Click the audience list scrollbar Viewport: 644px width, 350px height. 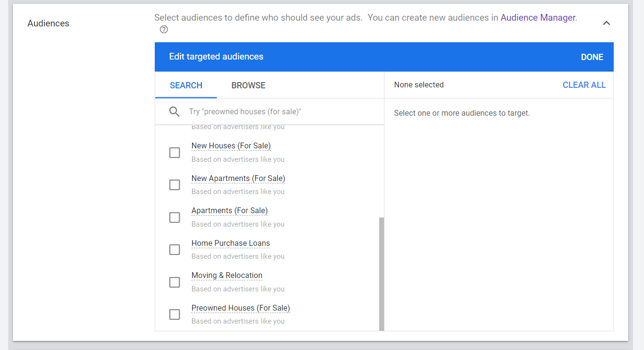click(x=382, y=274)
